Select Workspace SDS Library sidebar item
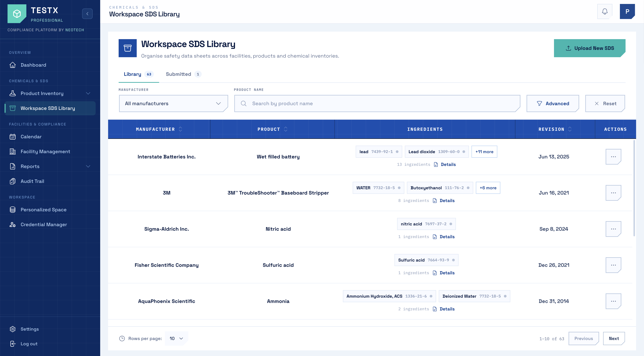644x356 pixels. tap(50, 108)
